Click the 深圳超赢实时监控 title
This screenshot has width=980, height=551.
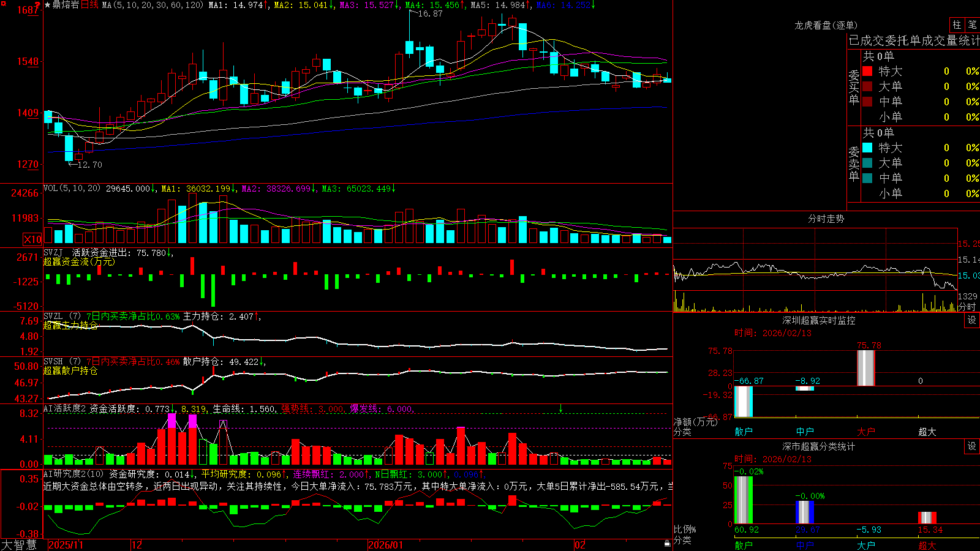tap(819, 320)
